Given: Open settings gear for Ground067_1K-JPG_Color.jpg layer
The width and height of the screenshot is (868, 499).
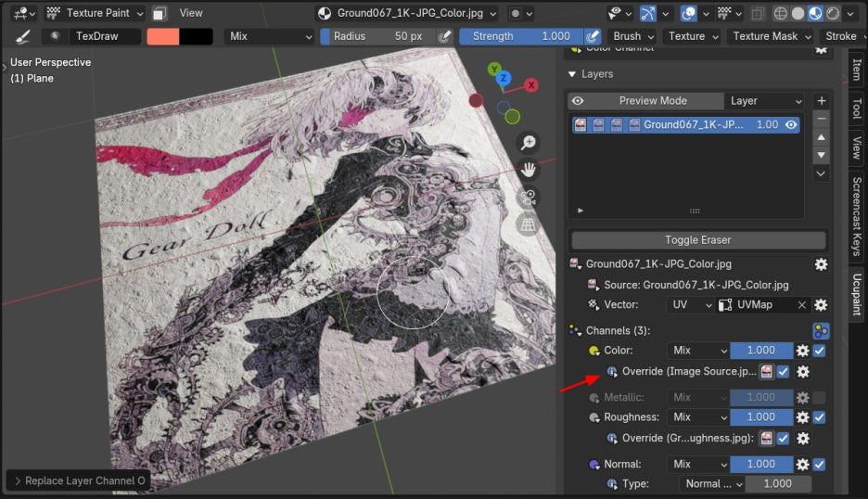Looking at the screenshot, I should click(821, 264).
